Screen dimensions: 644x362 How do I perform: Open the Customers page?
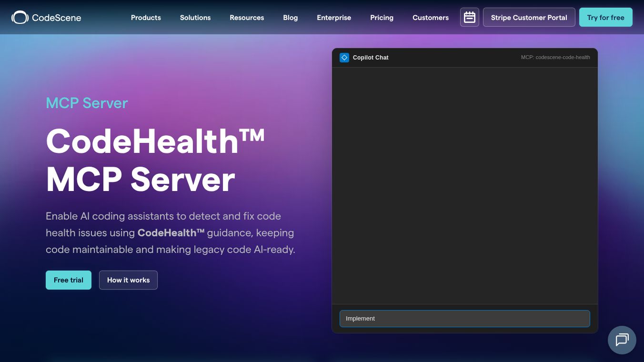tap(431, 18)
